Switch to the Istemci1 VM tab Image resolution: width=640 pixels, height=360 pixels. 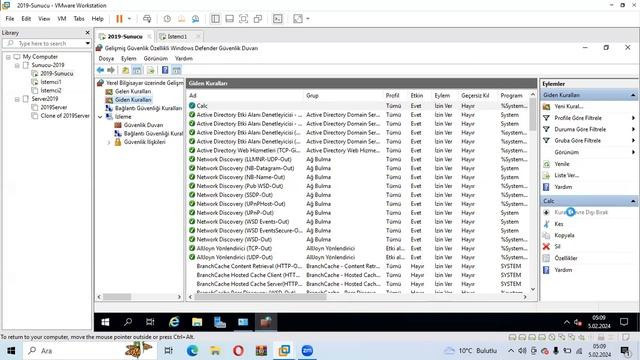(177, 36)
